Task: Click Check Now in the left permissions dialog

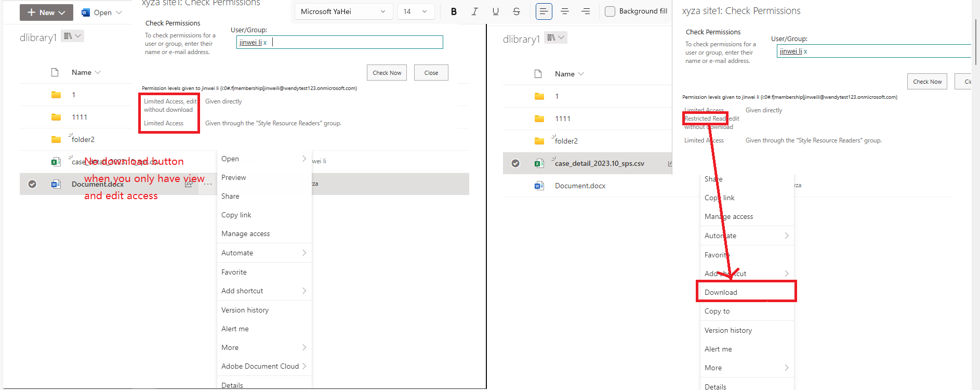Action: point(387,73)
